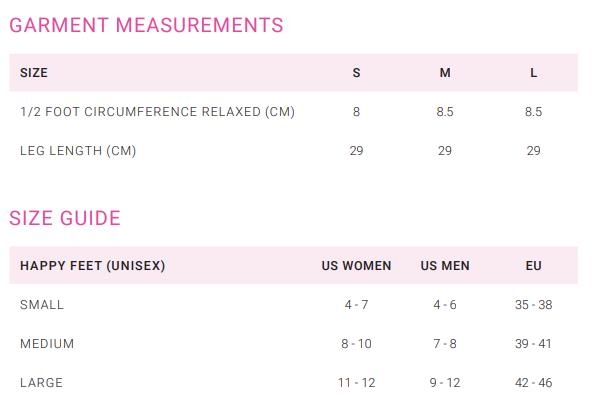612x404 pixels.
Task: Select the SIZE column header
Action: [34, 73]
